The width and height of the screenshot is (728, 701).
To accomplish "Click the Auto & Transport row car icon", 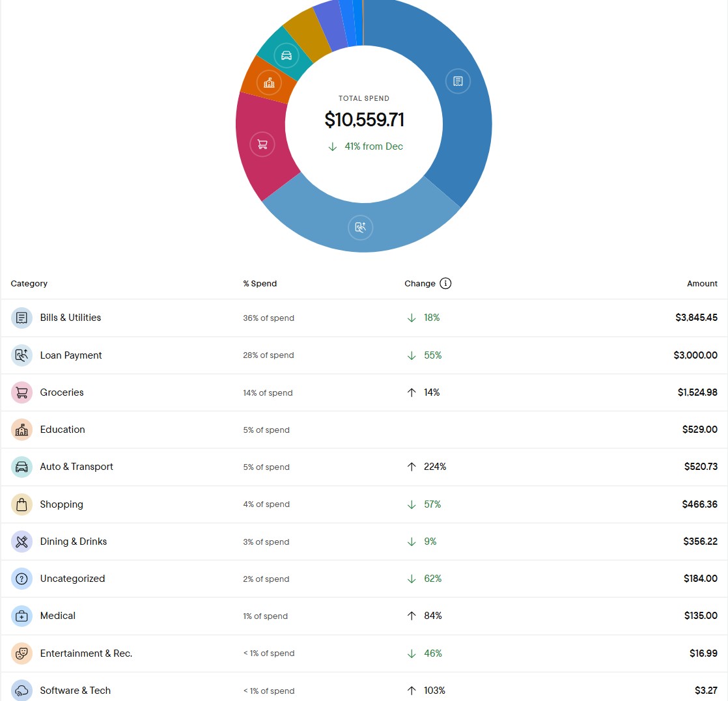I will [21, 467].
